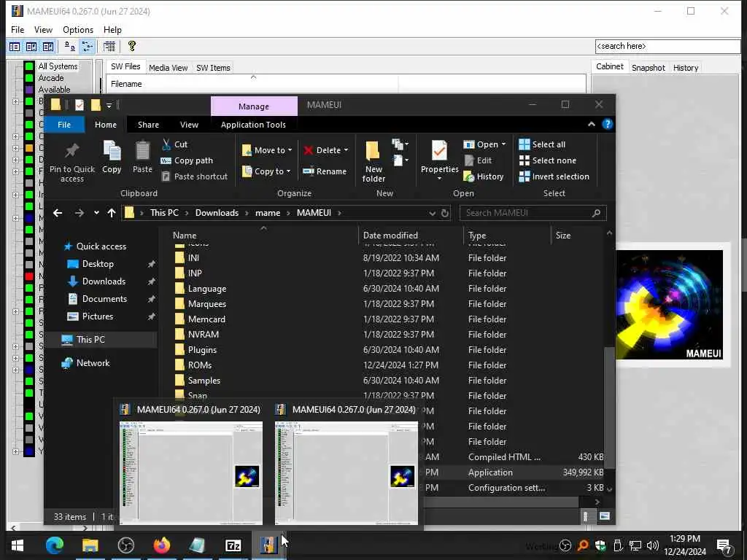This screenshot has width=747, height=560.
Task: Click mame in the address breadcrumb
Action: (x=268, y=213)
